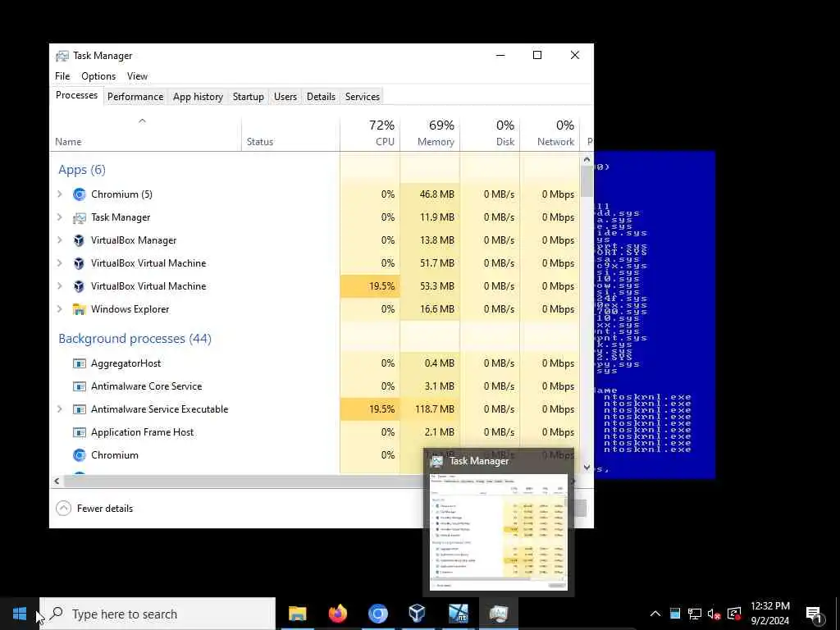Viewport: 840px width, 630px height.
Task: Click the Application Frame Host icon
Action: (x=80, y=432)
